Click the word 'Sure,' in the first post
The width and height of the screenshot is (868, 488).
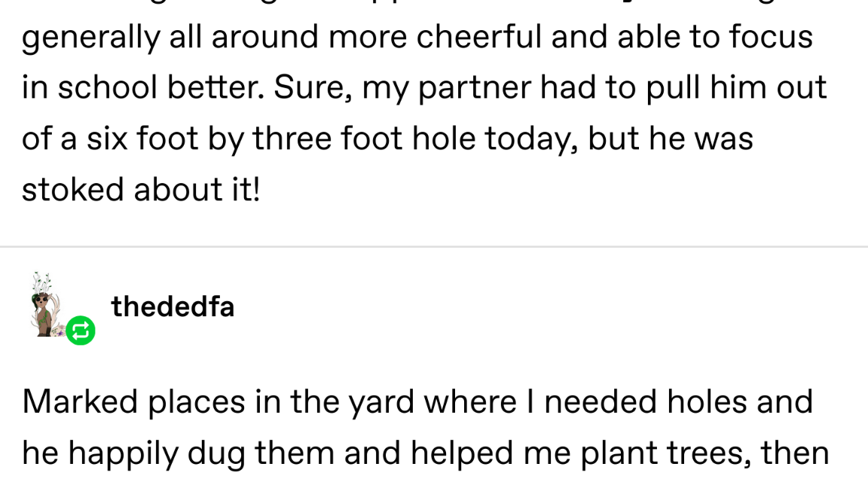click(x=313, y=89)
